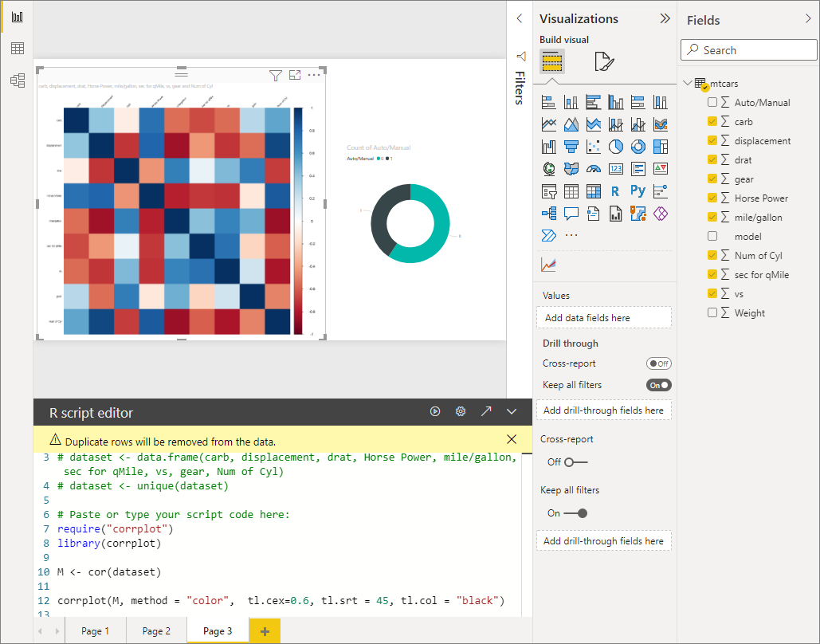Uncheck the carb field
The height and width of the screenshot is (644, 820).
712,122
